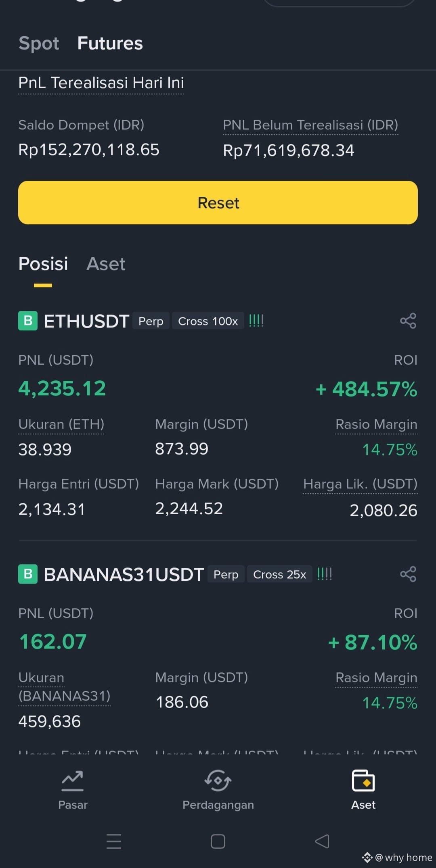The height and width of the screenshot is (868, 436).
Task: Switch to the Spot tab
Action: pyautogui.click(x=39, y=43)
